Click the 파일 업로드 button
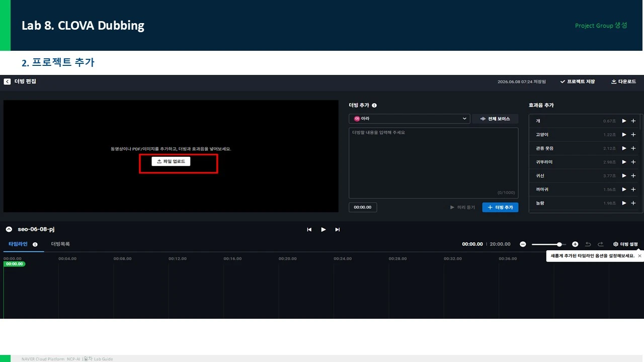 coord(171,161)
